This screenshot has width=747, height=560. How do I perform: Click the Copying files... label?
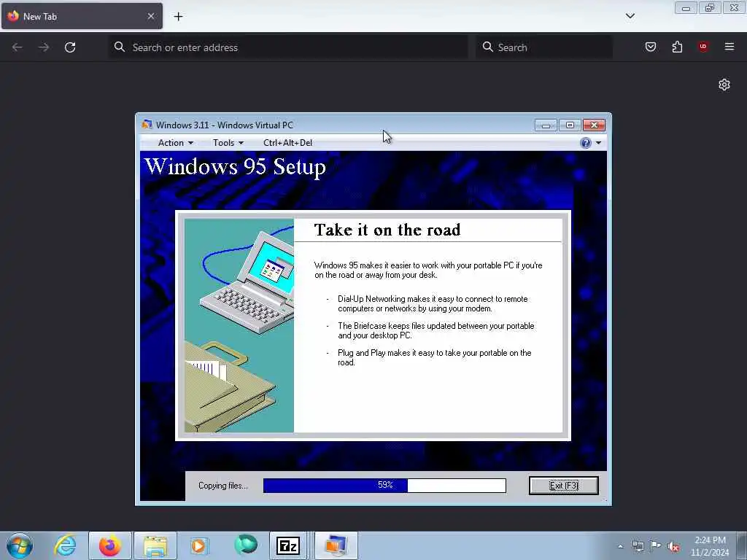click(223, 486)
